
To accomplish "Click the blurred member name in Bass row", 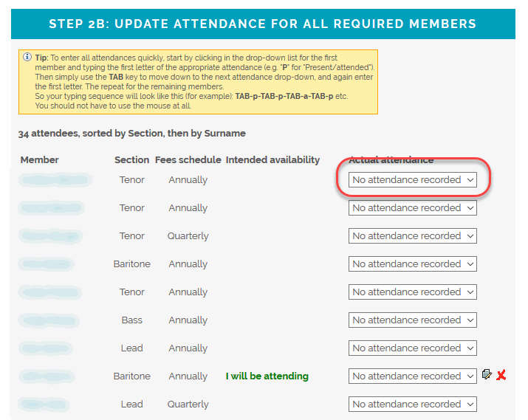I will pyautogui.click(x=49, y=320).
